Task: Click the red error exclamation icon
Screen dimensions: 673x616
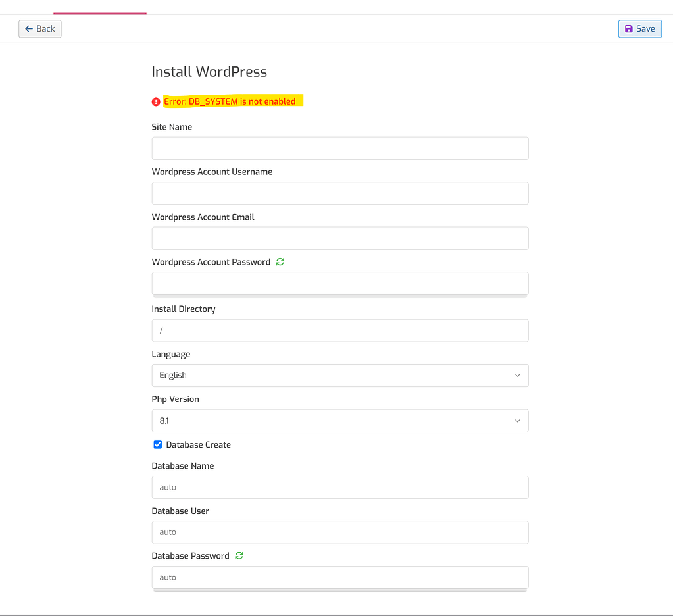Action: click(x=155, y=101)
